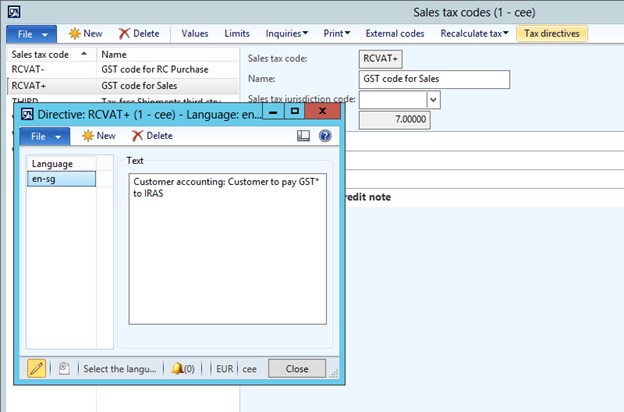
Task: Expand the Inquiries dropdown menu
Action: point(287,33)
